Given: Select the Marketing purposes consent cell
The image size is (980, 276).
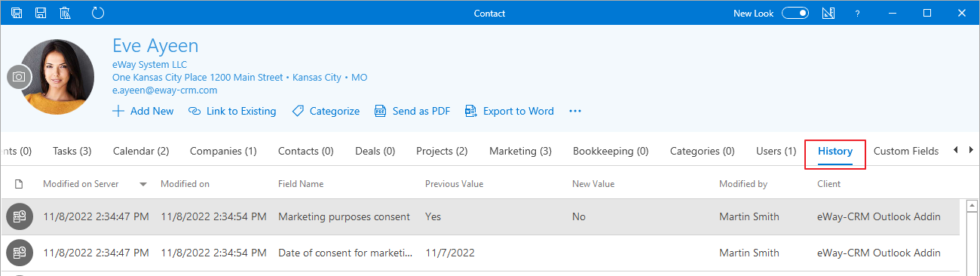Looking at the screenshot, I should click(345, 217).
